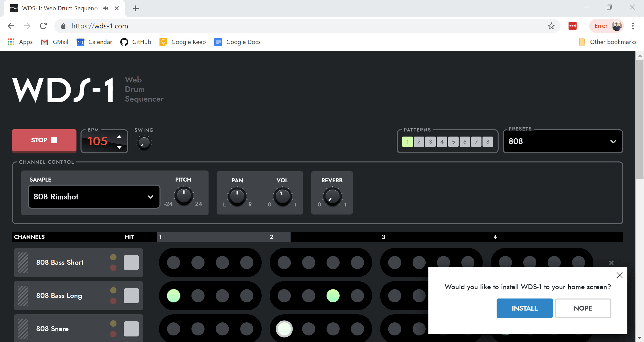Mute the tab using the speaker icon
644x342 pixels.
(106, 8)
